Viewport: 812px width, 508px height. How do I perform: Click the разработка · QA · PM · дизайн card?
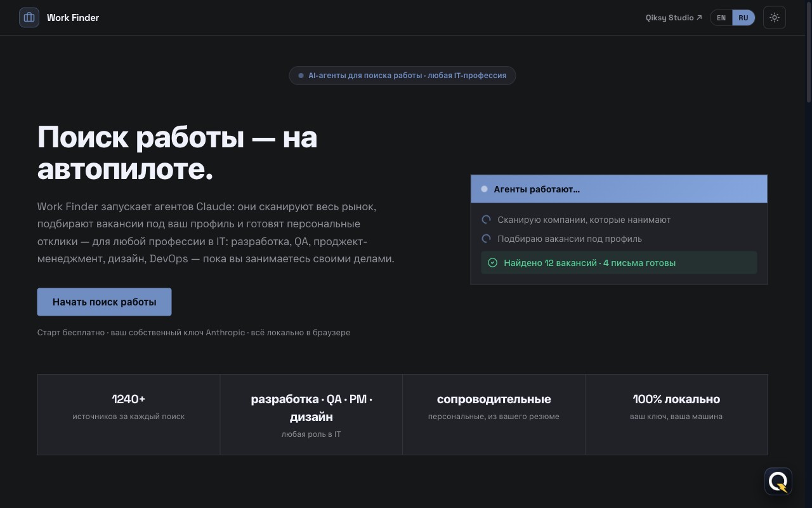311,415
